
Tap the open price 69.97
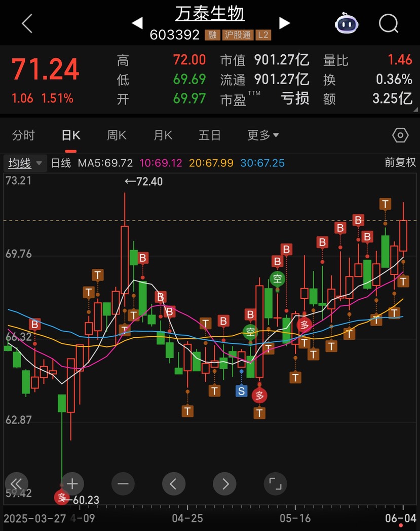tap(189, 98)
